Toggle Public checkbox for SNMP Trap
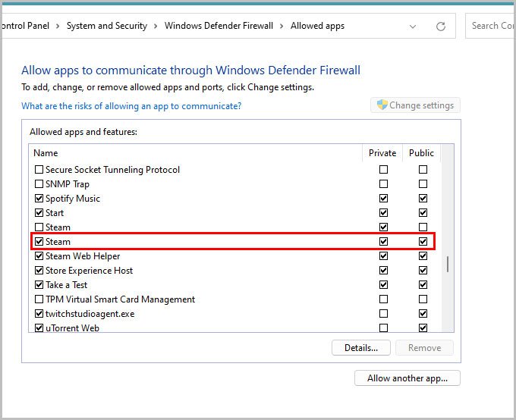The image size is (516, 420). (x=423, y=184)
